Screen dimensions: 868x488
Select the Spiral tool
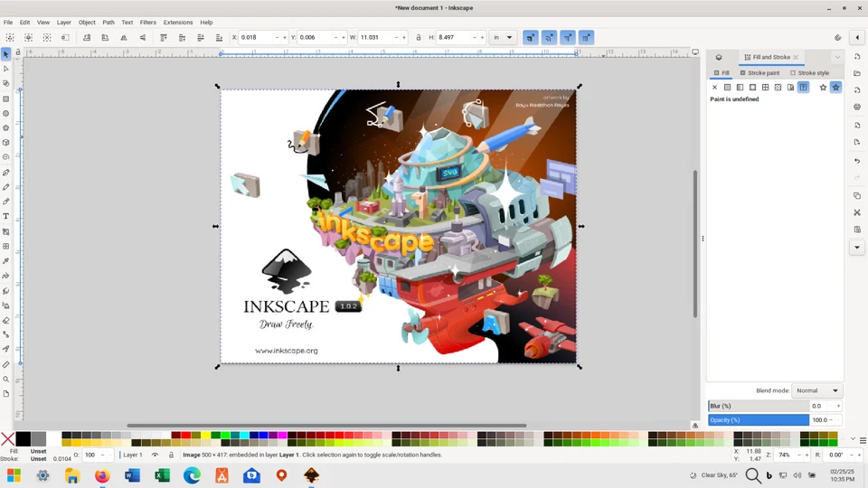(6, 157)
